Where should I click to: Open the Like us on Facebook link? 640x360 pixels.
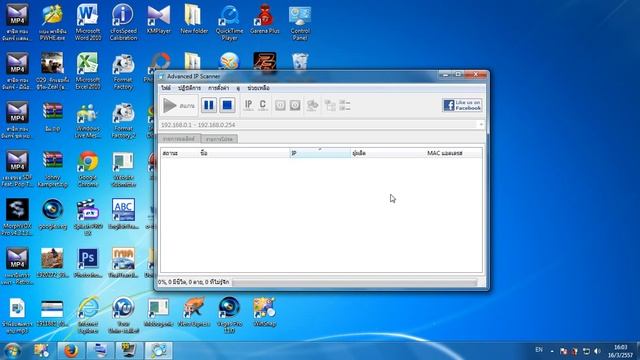pos(462,105)
